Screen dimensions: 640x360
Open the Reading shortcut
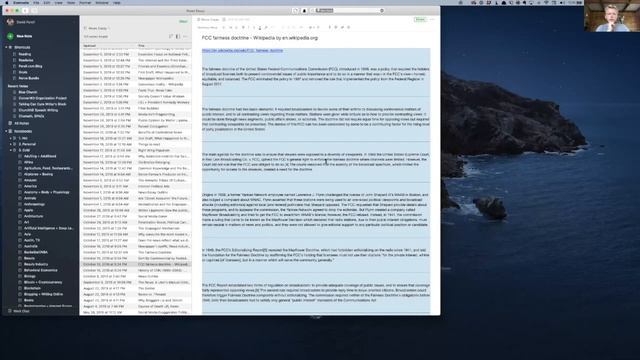click(24, 54)
